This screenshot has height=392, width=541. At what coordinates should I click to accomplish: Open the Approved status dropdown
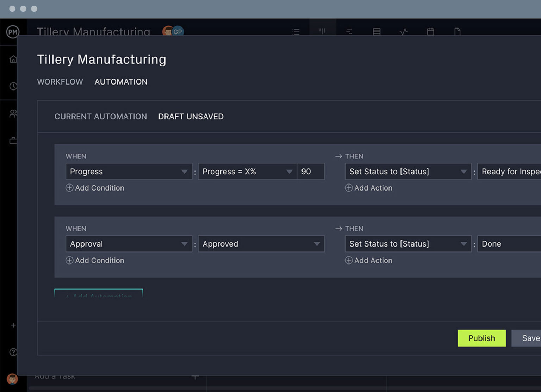coord(261,244)
